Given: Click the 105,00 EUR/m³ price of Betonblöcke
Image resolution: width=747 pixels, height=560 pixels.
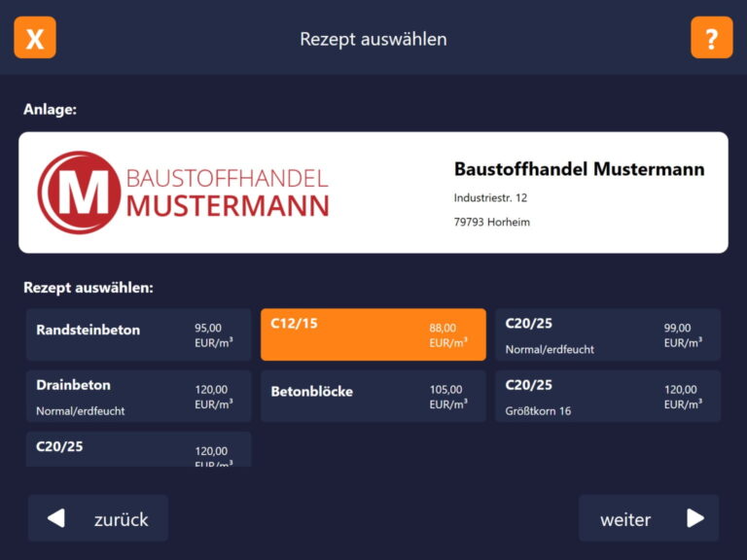Looking at the screenshot, I should pos(448,397).
